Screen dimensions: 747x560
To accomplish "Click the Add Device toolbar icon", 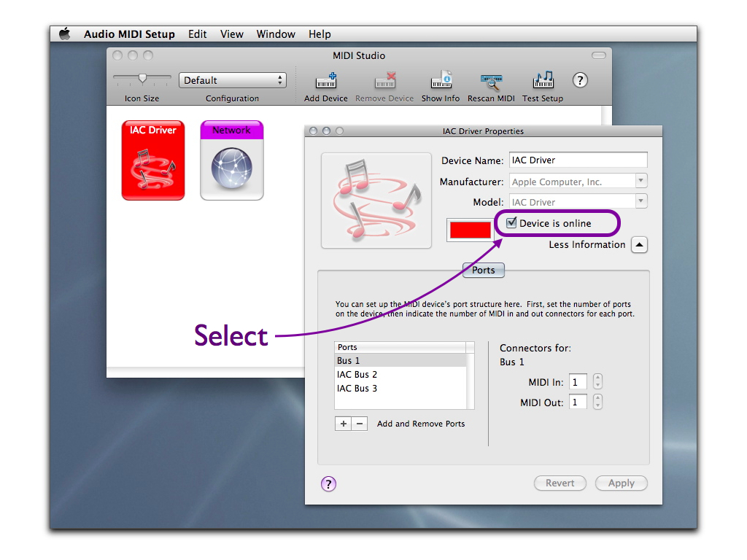I will (x=326, y=80).
